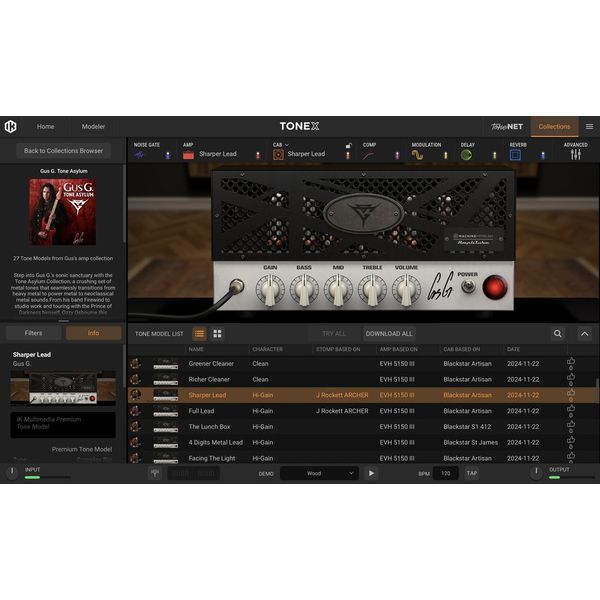This screenshot has width=600, height=600.
Task: Play the demo loop
Action: 371,473
